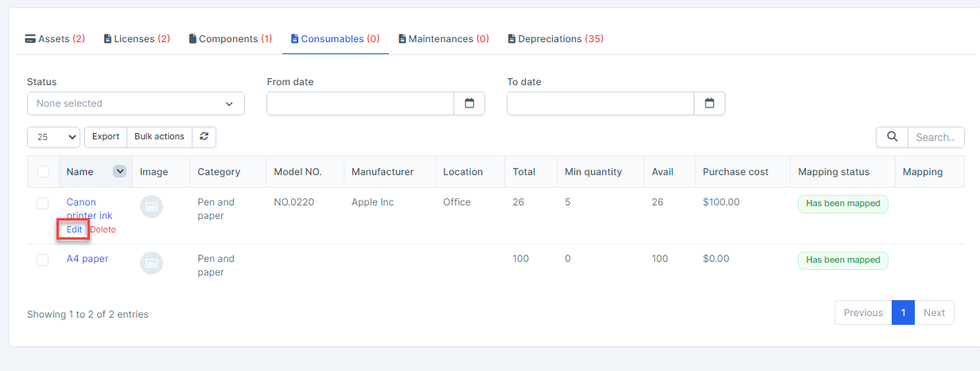Click the Search text field
This screenshot has height=371, width=980.
coord(935,137)
